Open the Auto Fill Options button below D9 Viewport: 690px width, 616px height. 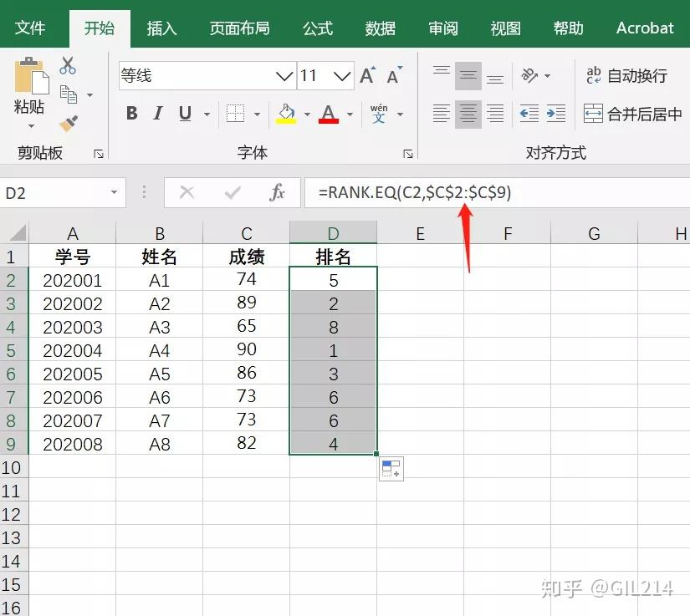pos(391,469)
